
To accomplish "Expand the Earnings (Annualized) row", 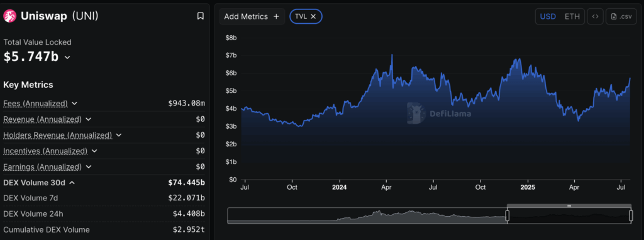I will tap(89, 167).
